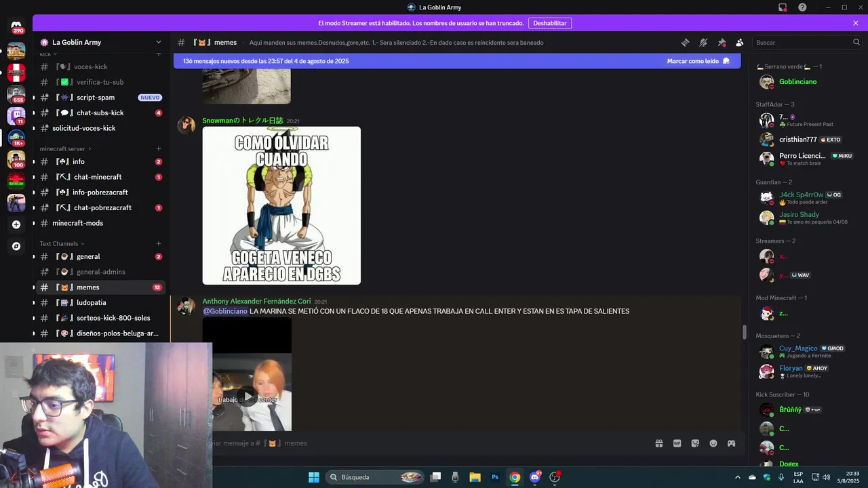
Task: Click the Deshabilitar button in banner
Action: pos(550,23)
